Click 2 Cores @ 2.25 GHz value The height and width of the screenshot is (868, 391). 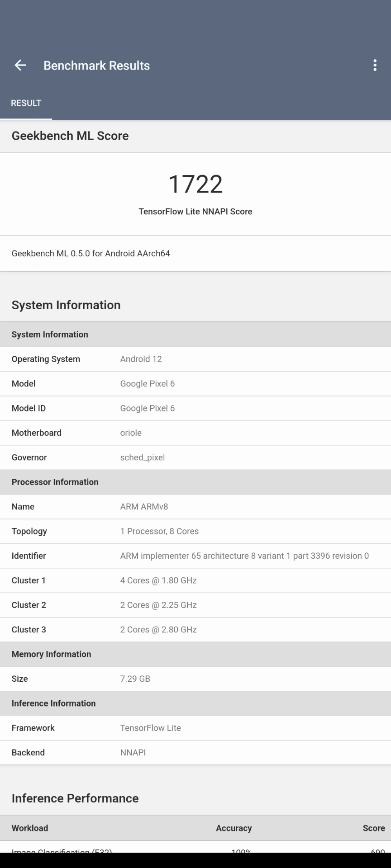click(x=158, y=605)
